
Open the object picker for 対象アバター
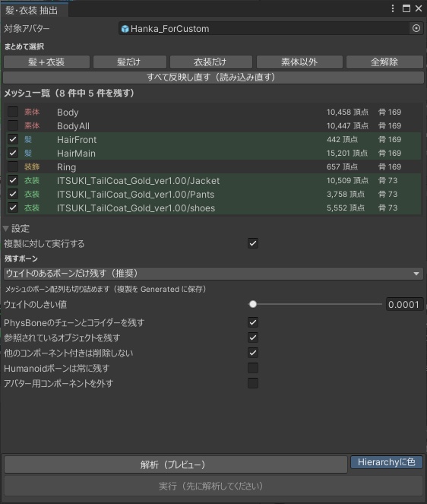click(416, 28)
